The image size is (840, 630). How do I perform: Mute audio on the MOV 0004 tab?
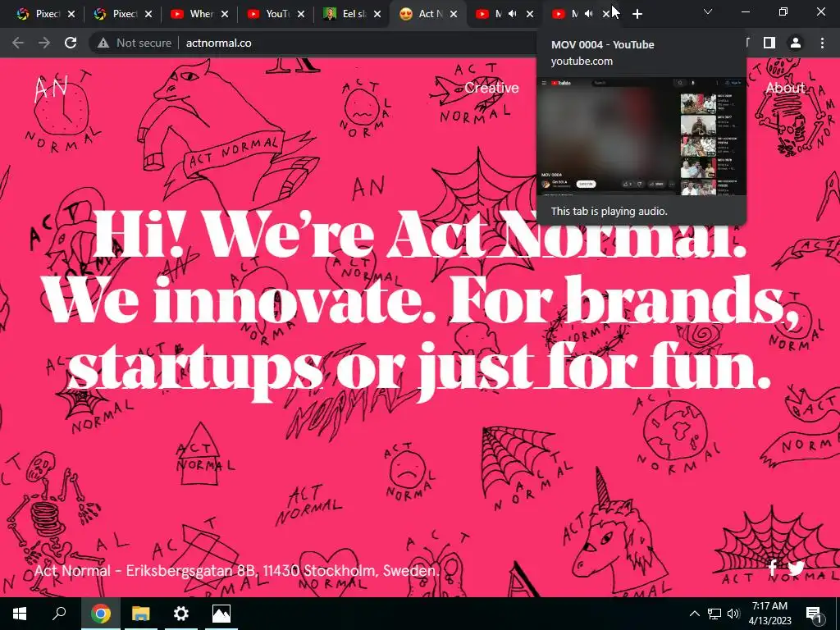coord(589,14)
